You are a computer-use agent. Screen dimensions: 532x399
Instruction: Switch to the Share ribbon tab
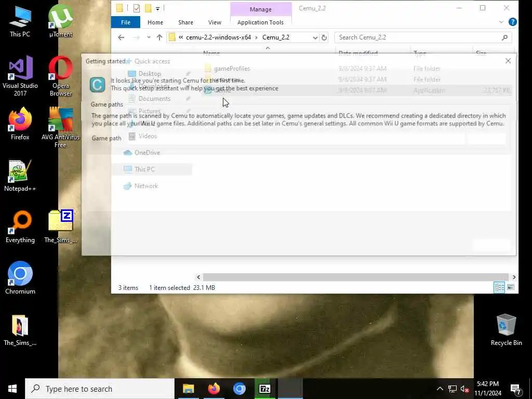pyautogui.click(x=185, y=22)
